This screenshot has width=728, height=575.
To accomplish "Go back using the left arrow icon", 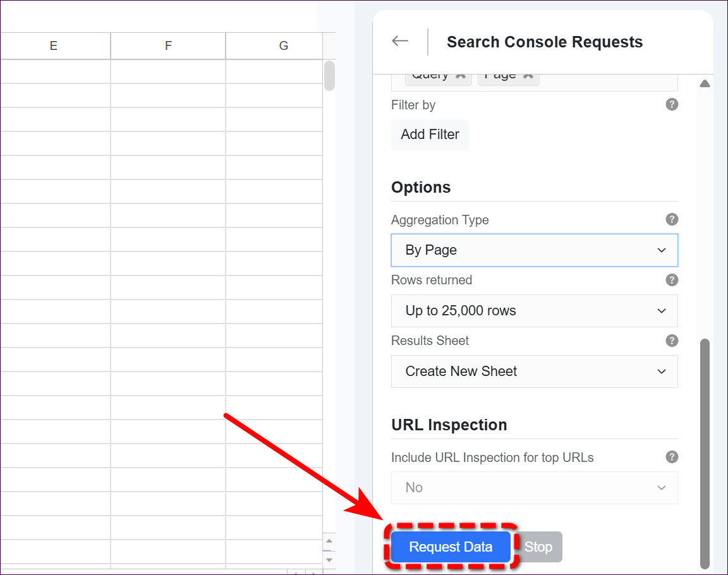I will pos(400,41).
